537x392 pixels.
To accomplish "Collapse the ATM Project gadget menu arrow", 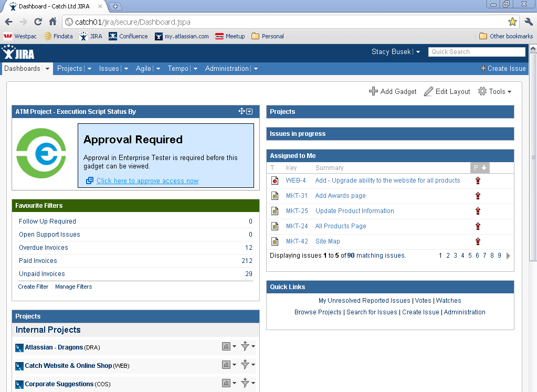I will (x=249, y=111).
